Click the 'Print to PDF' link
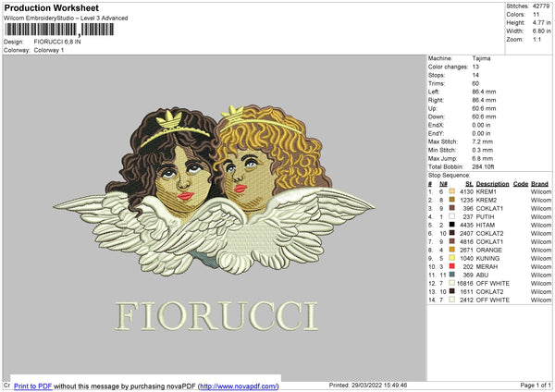This screenshot has height=392, width=555. pos(33,386)
